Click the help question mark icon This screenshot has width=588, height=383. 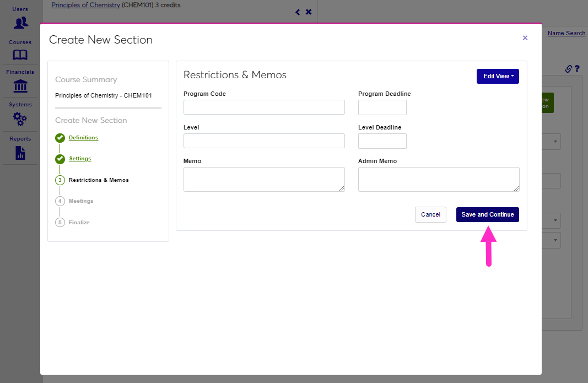(x=577, y=69)
